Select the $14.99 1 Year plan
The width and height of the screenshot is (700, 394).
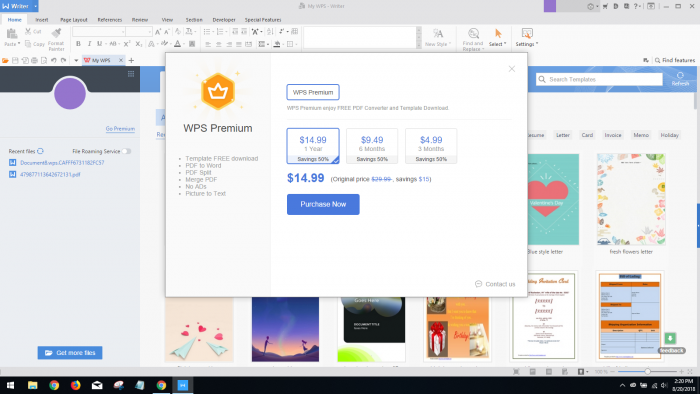[x=313, y=146]
